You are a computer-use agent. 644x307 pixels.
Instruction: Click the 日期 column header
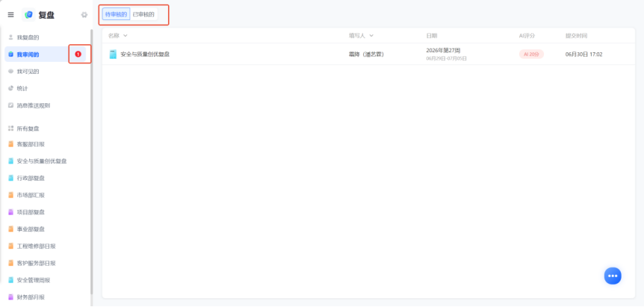pyautogui.click(x=432, y=36)
